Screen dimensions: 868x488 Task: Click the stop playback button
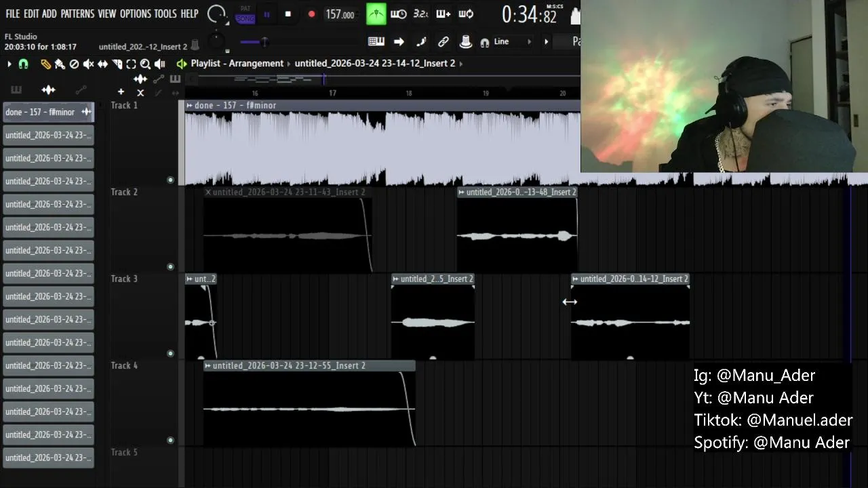point(288,14)
